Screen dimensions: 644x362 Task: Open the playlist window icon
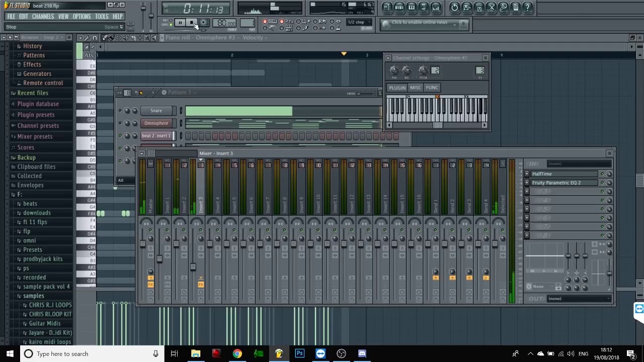coord(387,8)
